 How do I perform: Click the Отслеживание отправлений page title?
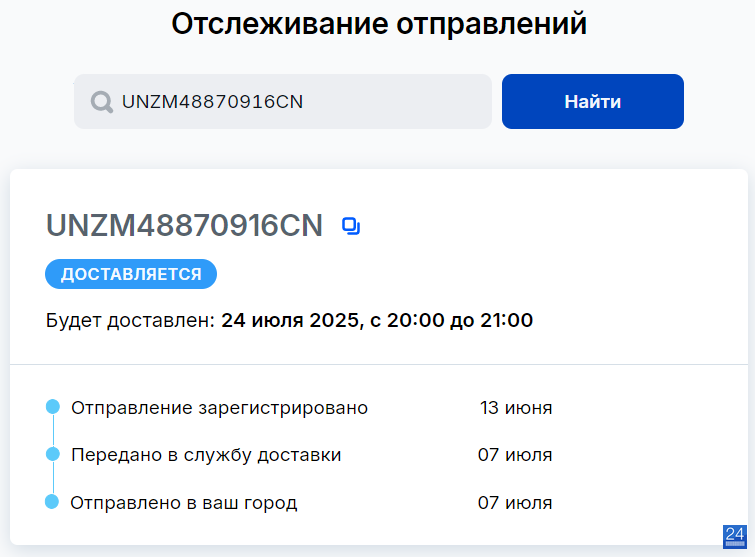point(379,24)
